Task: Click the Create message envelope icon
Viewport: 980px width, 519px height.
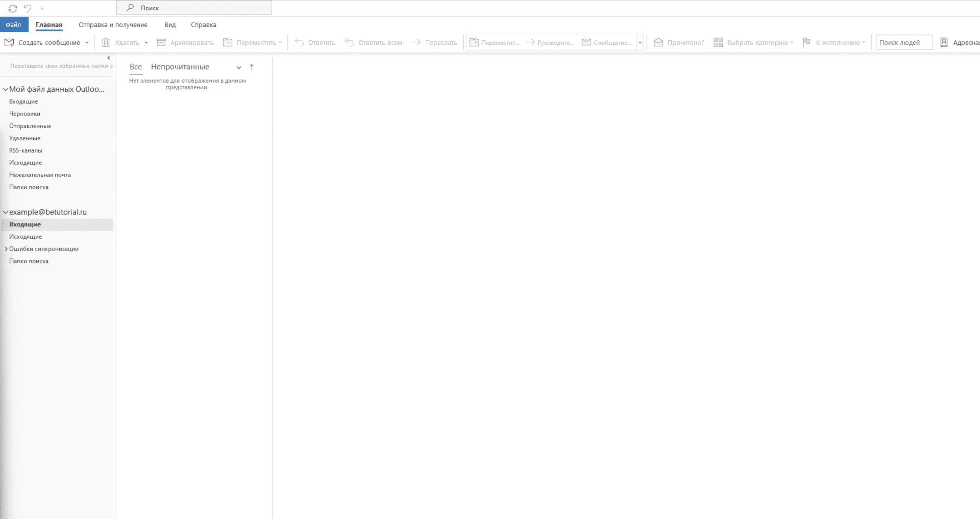Action: click(x=9, y=42)
